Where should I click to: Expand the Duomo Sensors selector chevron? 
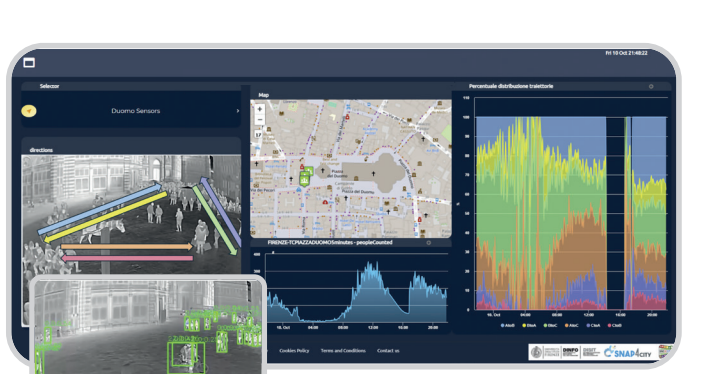click(x=237, y=111)
